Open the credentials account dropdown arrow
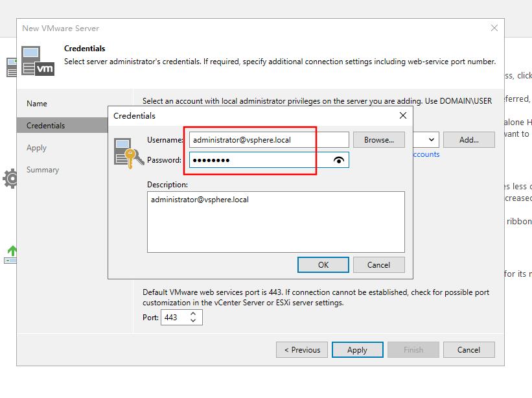The height and width of the screenshot is (398, 532). tap(431, 140)
